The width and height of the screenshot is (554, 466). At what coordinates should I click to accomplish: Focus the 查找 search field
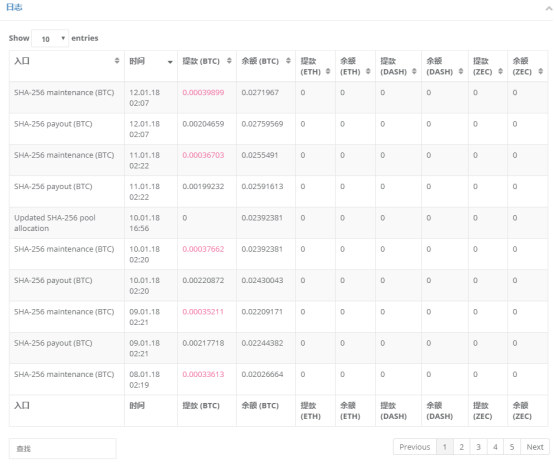(x=63, y=449)
